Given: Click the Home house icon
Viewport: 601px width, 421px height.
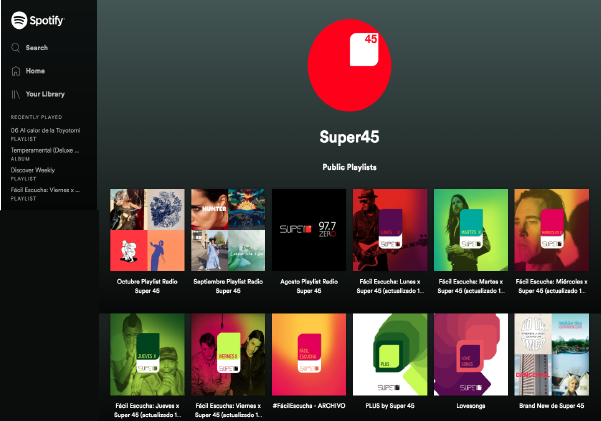Looking at the screenshot, I should [16, 71].
